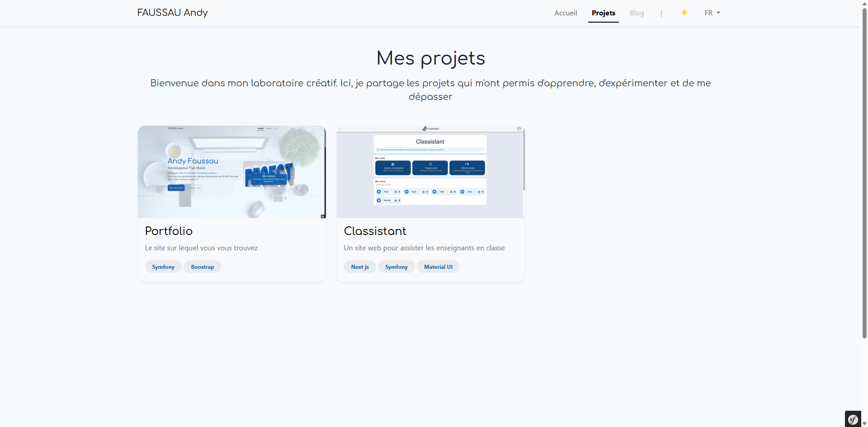Open the Classistant project preview image
The width and height of the screenshot is (868, 427).
[x=430, y=172]
